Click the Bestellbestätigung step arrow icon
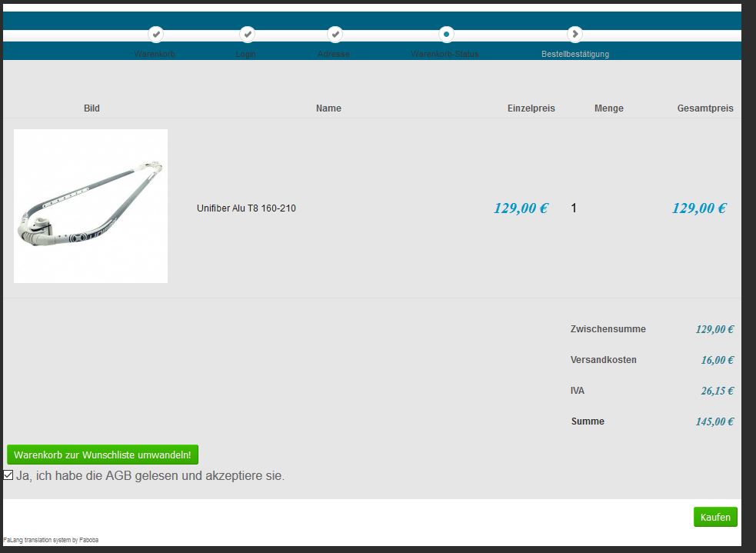The width and height of the screenshot is (756, 553). pos(574,35)
